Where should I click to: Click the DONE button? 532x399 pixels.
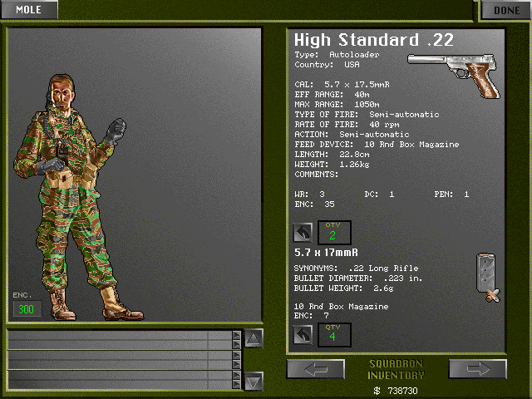point(506,10)
